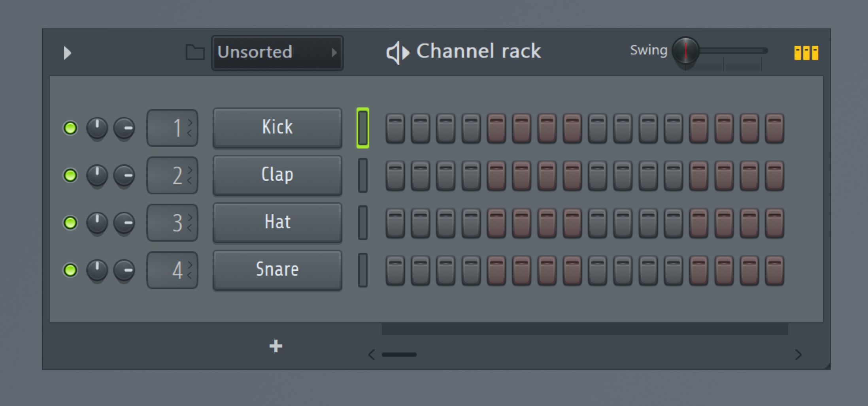Viewport: 868px width, 406px height.
Task: Click the Snare mixer track number 4
Action: [x=172, y=270]
